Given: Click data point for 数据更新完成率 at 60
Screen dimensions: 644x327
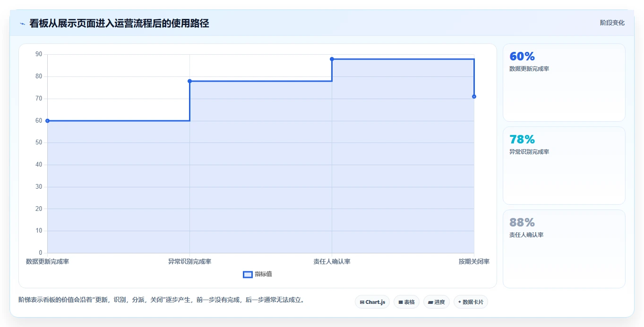Looking at the screenshot, I should [x=47, y=121].
